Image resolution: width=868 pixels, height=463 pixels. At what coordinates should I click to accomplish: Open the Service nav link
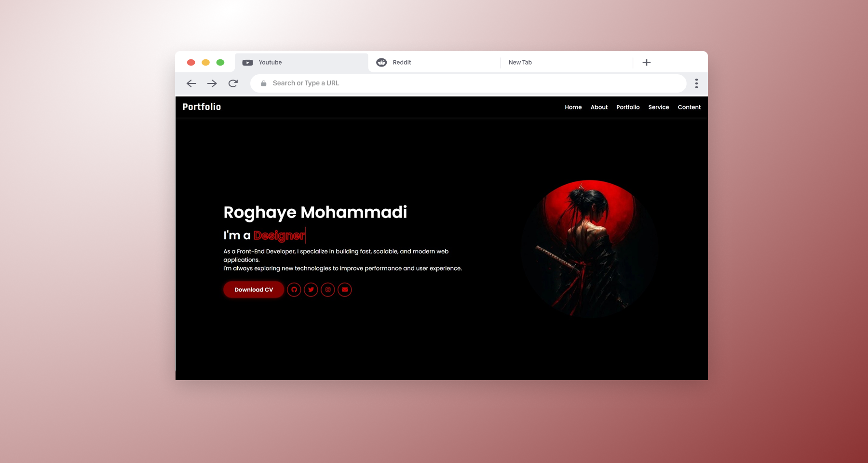[659, 107]
